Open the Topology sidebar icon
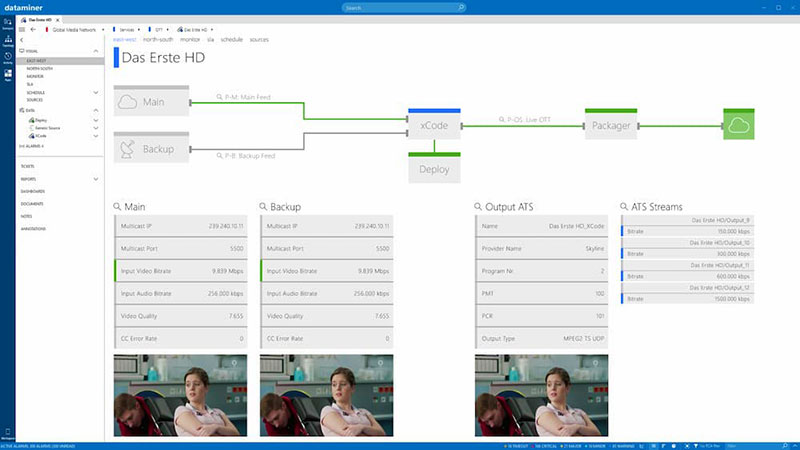This screenshot has height=450, width=800. tap(8, 41)
